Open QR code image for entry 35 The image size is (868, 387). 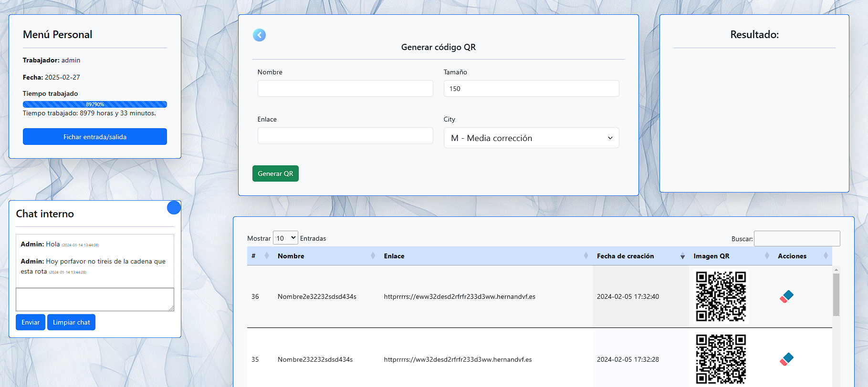pyautogui.click(x=721, y=359)
